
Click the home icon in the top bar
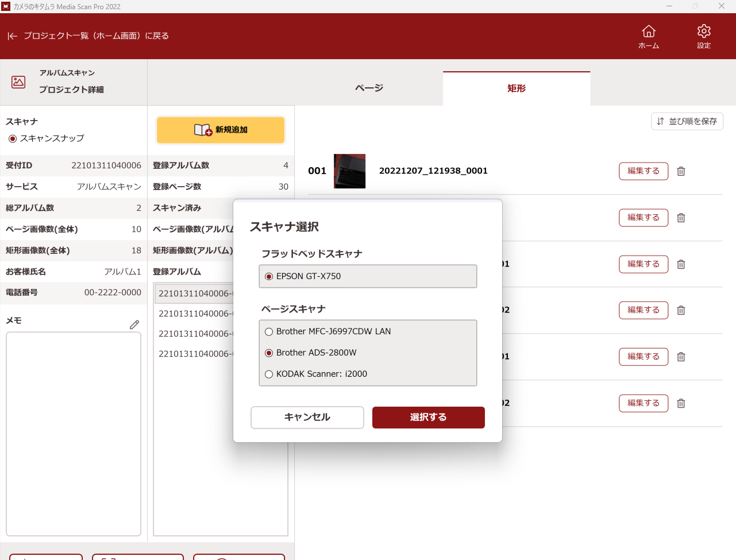(x=648, y=32)
